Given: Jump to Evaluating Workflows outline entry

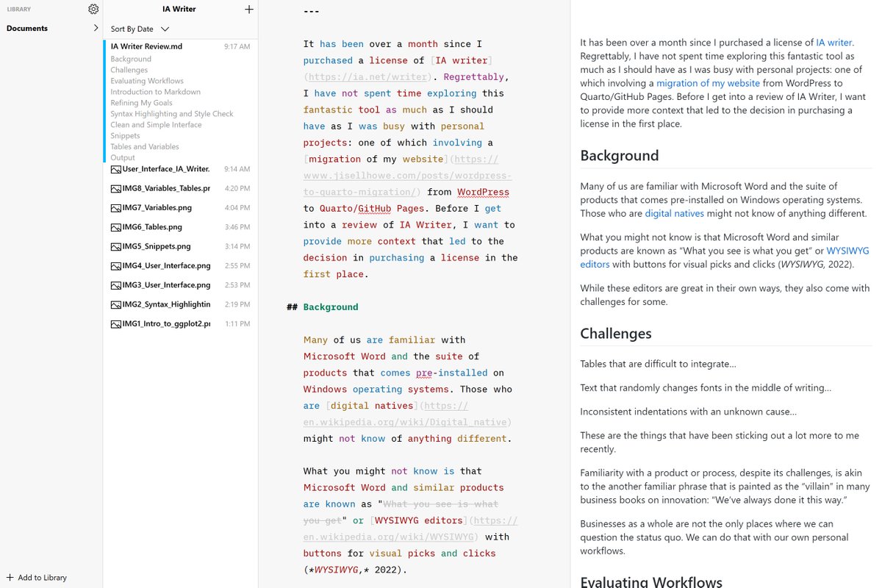Looking at the screenshot, I should tap(147, 81).
